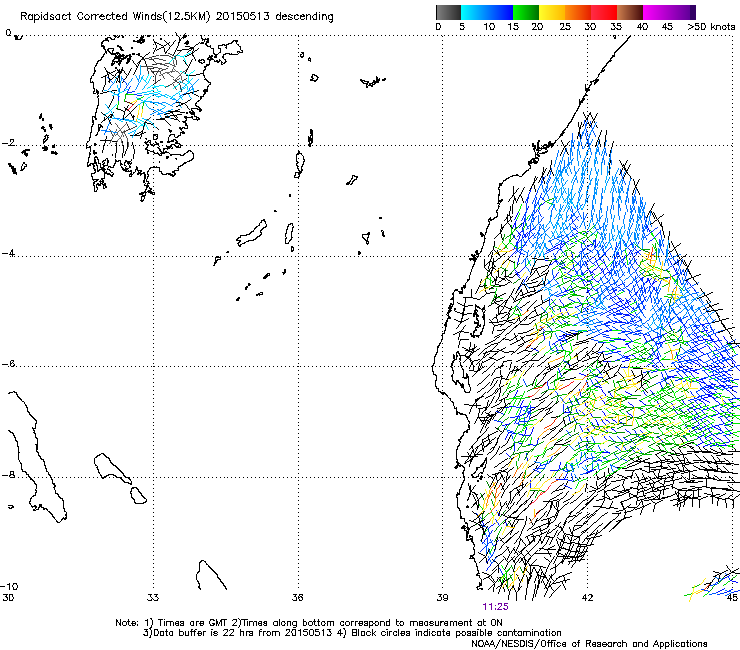Click the purple 45-50 knots legend swatch
The image size is (740, 650).
click(x=682, y=12)
